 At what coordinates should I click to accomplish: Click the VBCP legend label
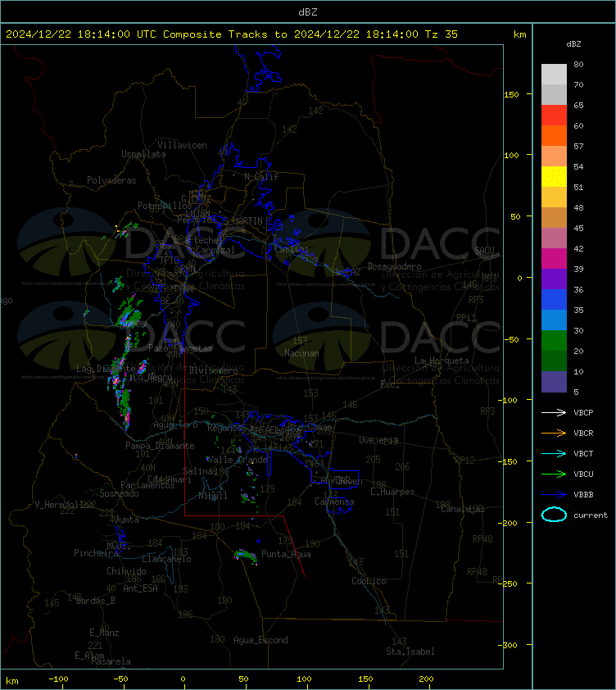(x=583, y=413)
